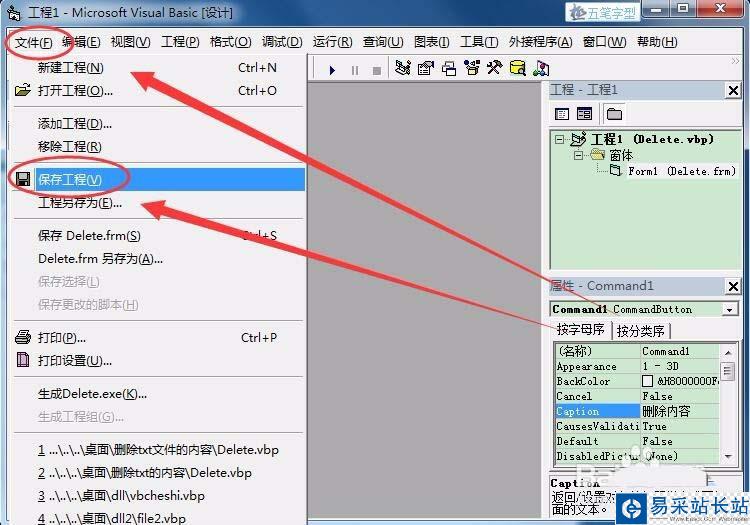Toggle Folders icon in project panel

[x=614, y=114]
